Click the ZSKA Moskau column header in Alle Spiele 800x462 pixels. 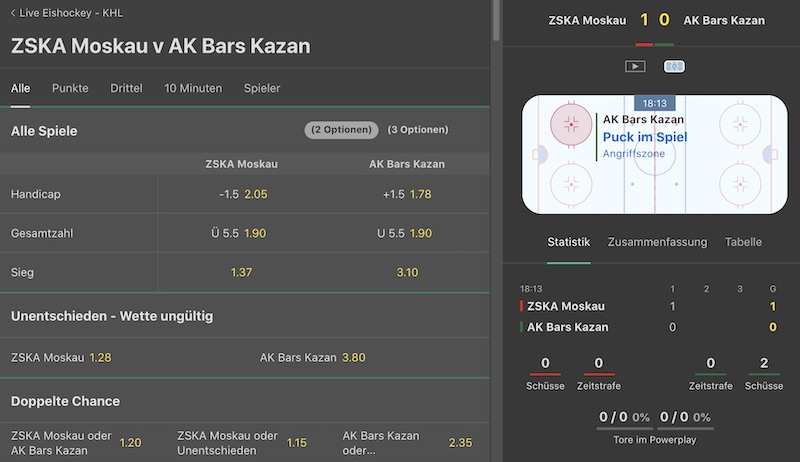[241, 164]
